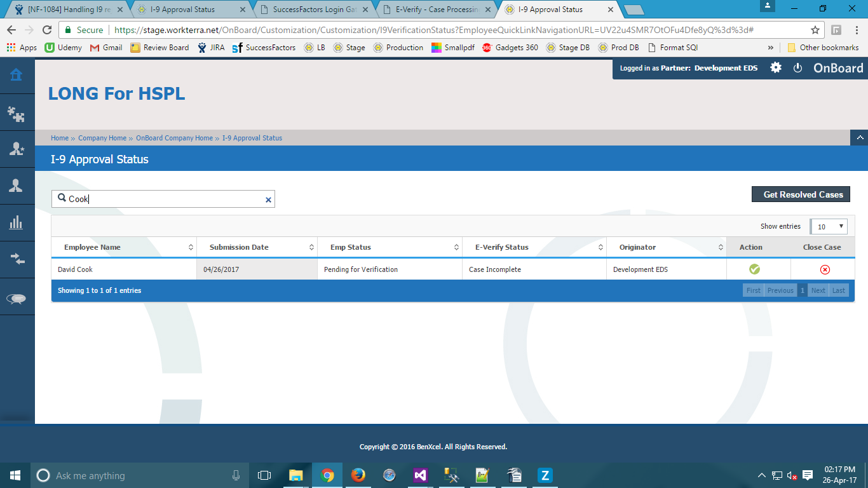Bookmark this page with the star
This screenshot has height=488, width=868.
point(815,30)
